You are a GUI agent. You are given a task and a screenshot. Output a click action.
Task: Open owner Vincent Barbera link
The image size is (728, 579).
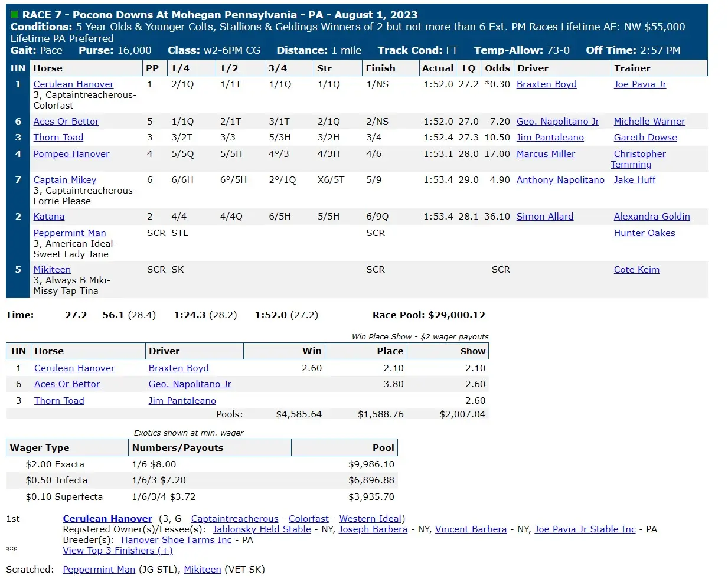click(471, 529)
